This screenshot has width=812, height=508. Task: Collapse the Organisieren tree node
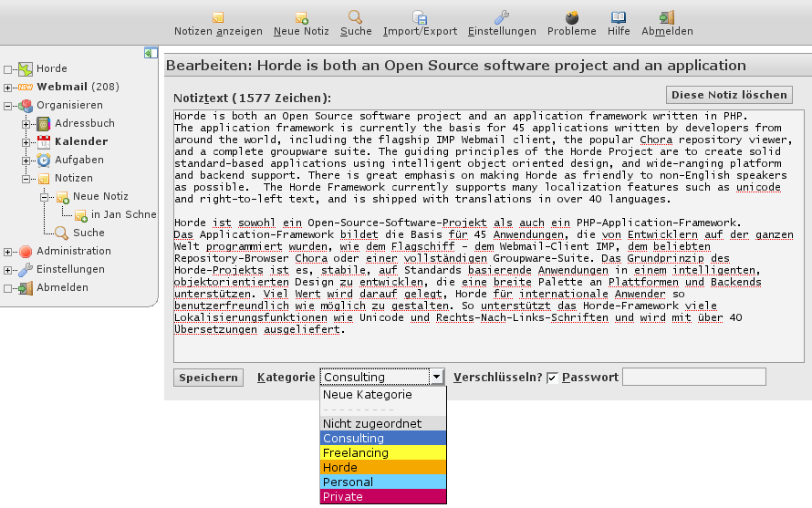[7, 106]
